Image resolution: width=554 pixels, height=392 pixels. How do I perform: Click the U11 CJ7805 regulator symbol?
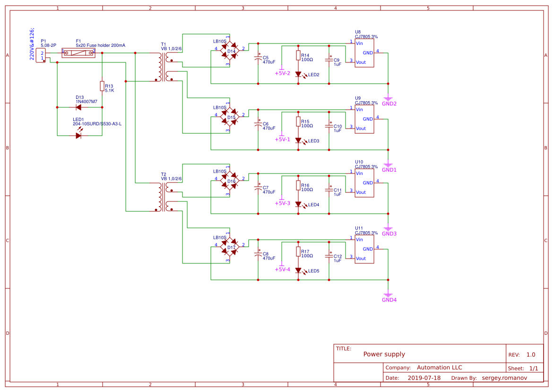(x=364, y=250)
